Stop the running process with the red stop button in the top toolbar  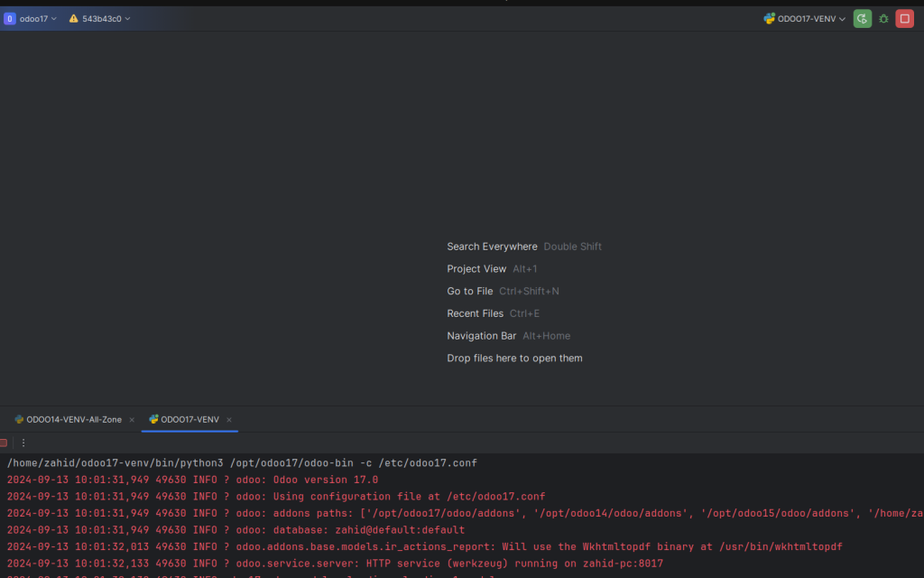click(x=904, y=19)
